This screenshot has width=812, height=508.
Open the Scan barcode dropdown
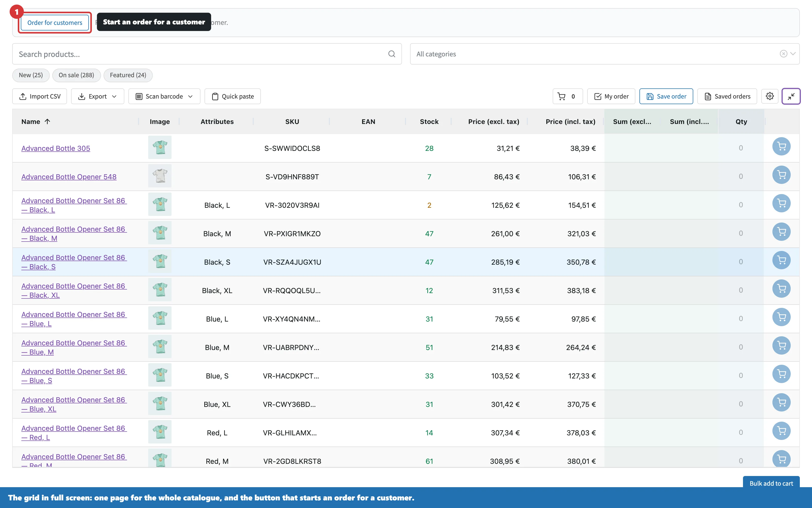[164, 97]
